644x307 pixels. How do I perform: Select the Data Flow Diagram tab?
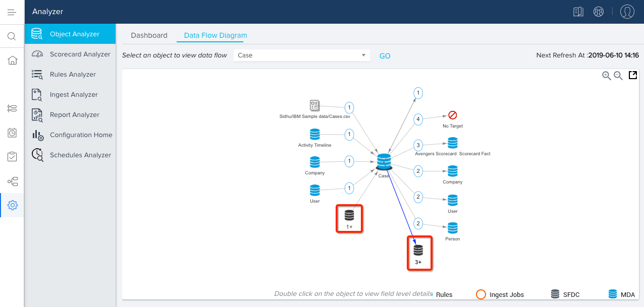click(x=215, y=35)
